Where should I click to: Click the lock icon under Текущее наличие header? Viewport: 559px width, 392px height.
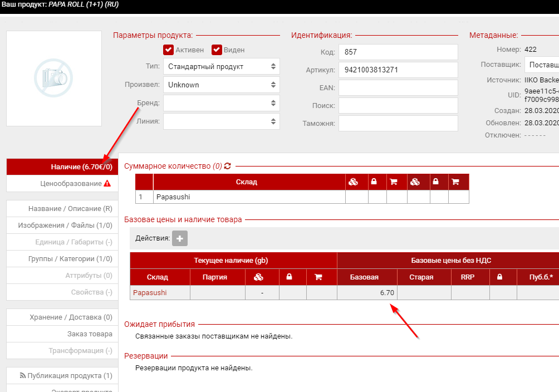(x=289, y=277)
